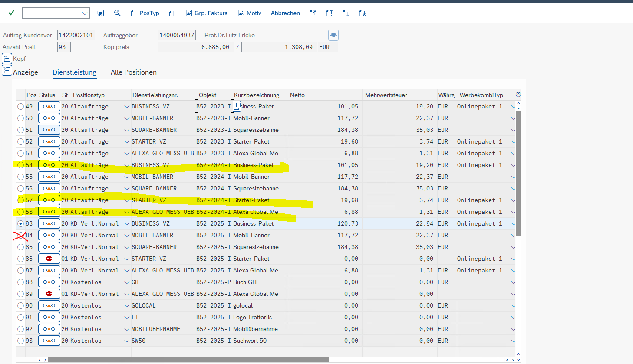Click the Auftrag Kundenver. field 1422002101

pos(76,35)
